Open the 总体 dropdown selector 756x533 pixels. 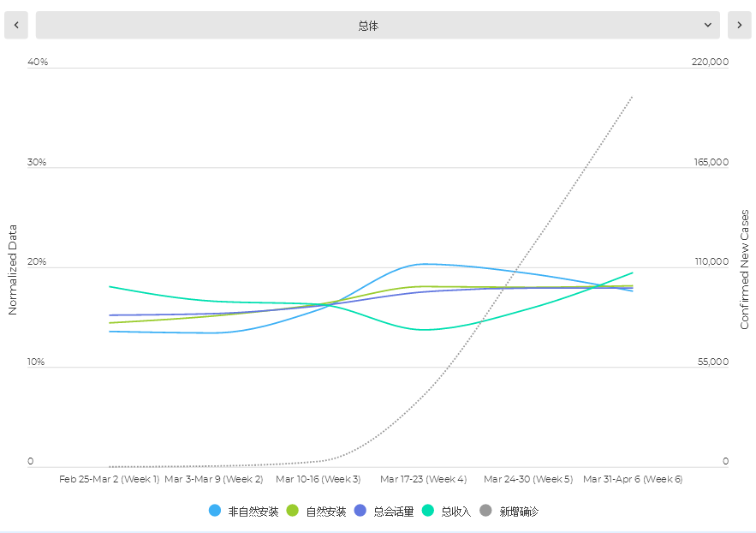click(x=368, y=26)
